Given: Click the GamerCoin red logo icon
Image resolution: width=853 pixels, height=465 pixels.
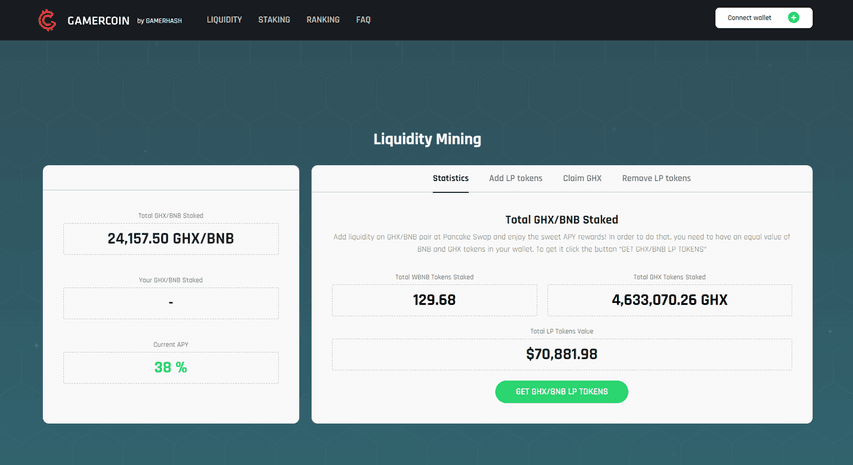Looking at the screenshot, I should (47, 20).
